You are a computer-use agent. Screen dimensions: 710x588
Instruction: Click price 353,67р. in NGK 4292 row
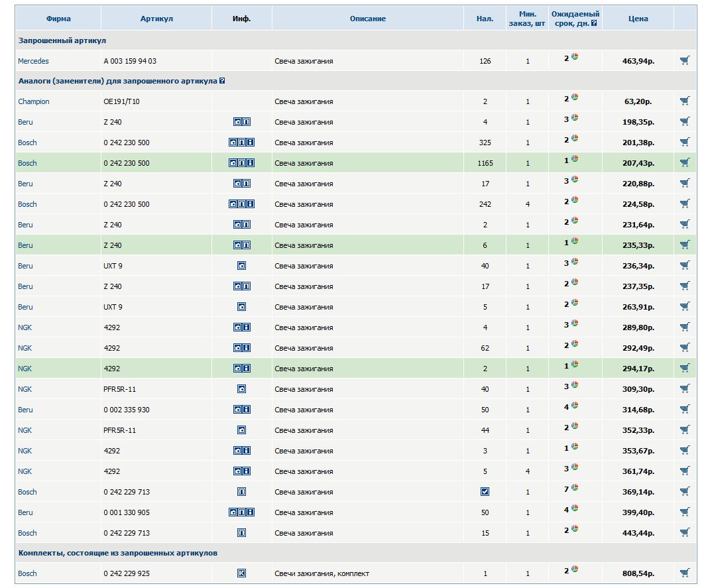[638, 451]
